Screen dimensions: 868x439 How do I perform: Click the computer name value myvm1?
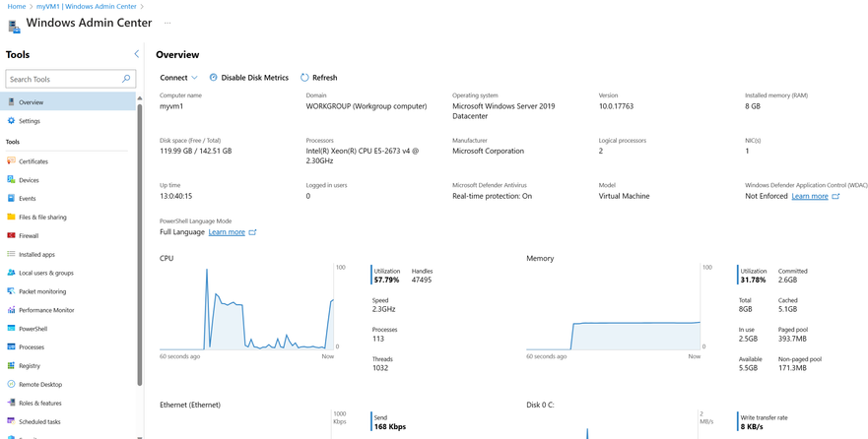click(x=171, y=106)
